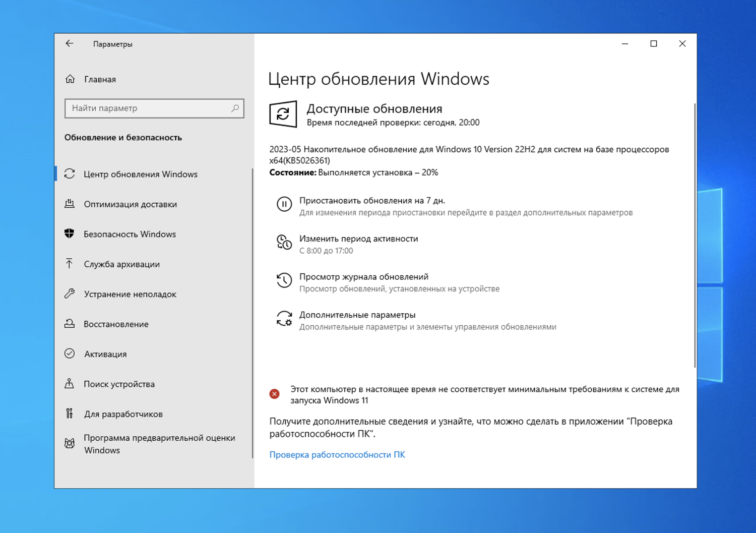The image size is (756, 533).
Task: Click the Оптимизация доставки sidebar icon
Action: [x=70, y=204]
